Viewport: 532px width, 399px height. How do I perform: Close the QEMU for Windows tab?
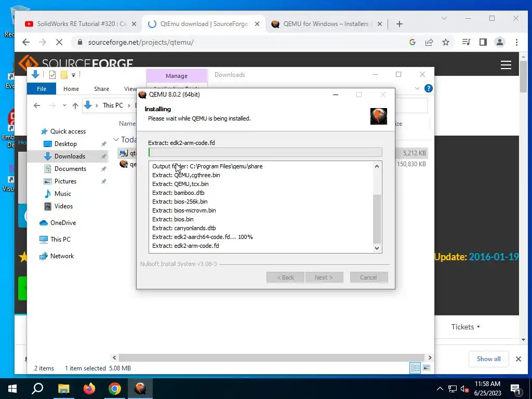point(380,24)
